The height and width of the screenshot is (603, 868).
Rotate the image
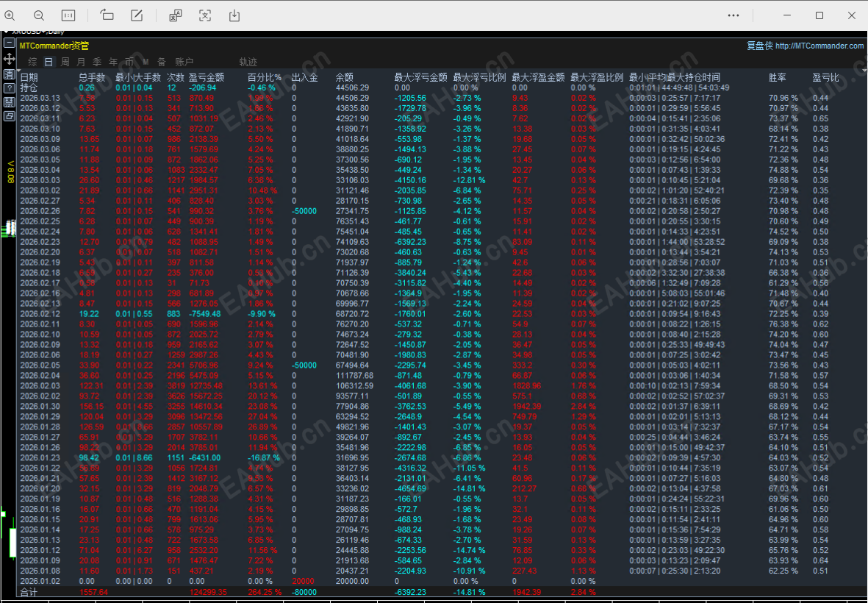point(107,15)
